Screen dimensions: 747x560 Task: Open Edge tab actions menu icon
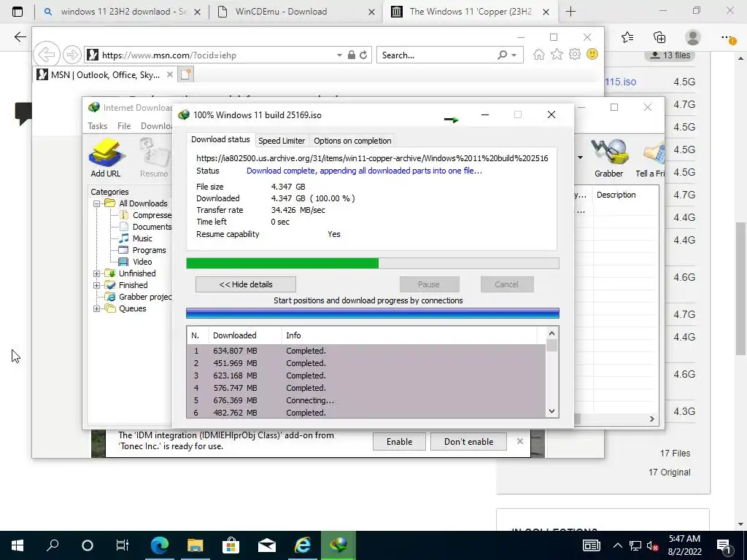coord(18,12)
